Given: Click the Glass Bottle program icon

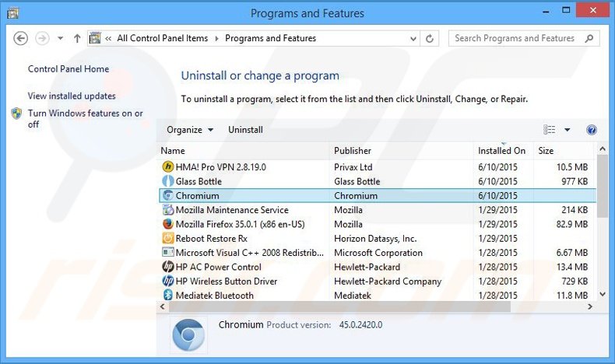Looking at the screenshot, I should coord(168,181).
